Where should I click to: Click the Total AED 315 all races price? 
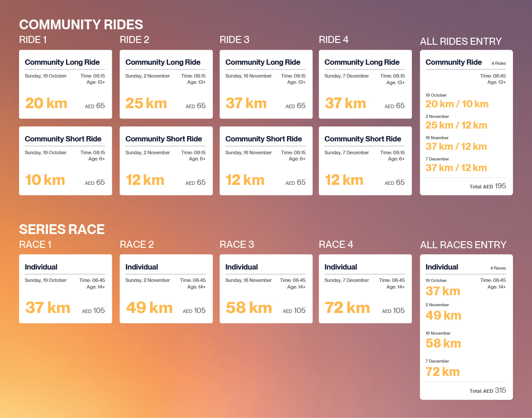487,391
